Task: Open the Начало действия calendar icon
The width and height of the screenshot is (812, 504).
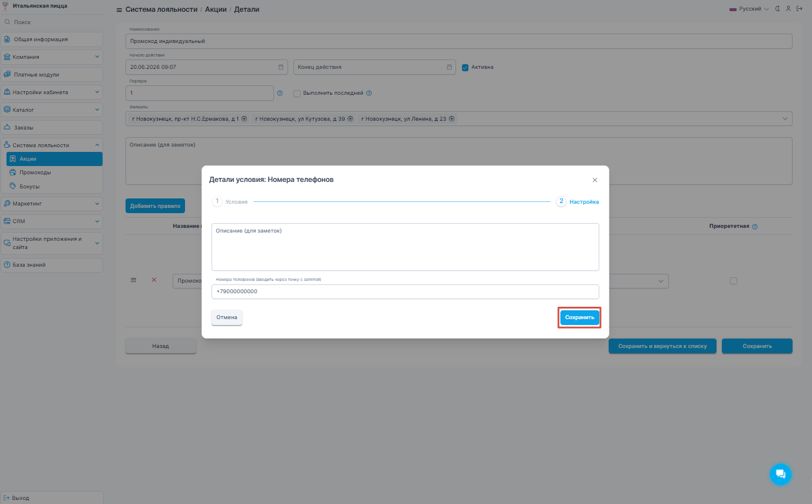Action: [x=281, y=67]
